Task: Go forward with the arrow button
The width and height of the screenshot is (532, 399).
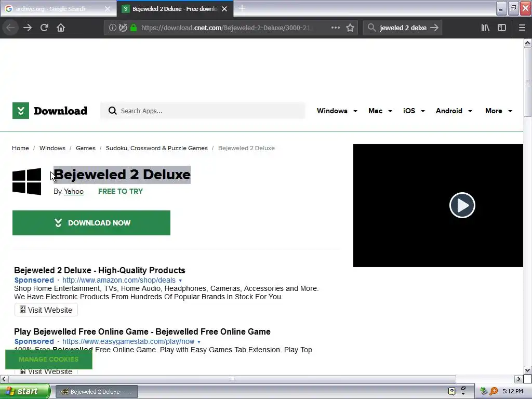Action: (28, 28)
